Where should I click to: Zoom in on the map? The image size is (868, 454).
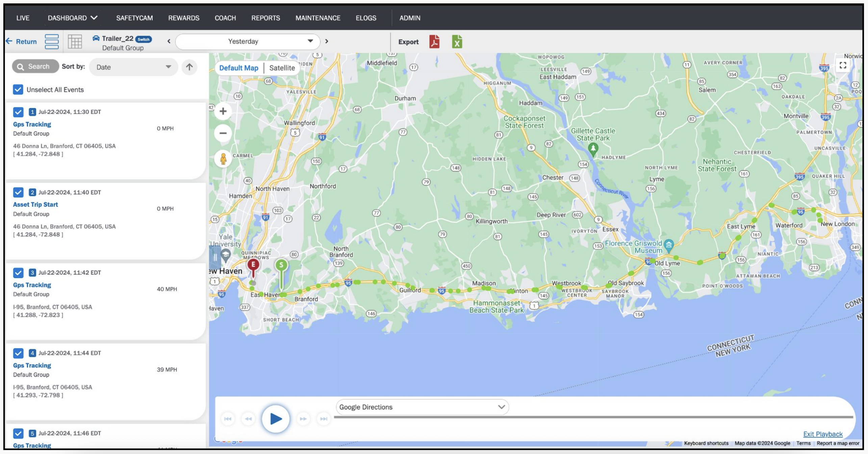(223, 111)
